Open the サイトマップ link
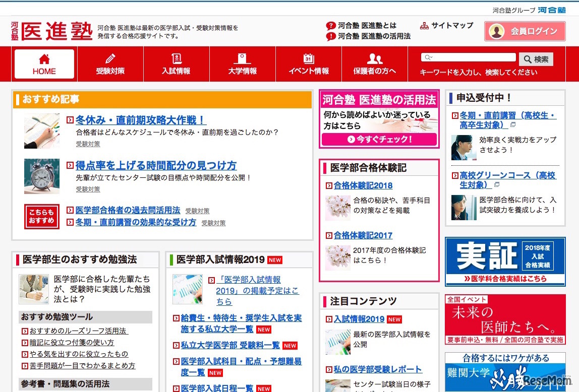579x392 pixels. pyautogui.click(x=452, y=26)
